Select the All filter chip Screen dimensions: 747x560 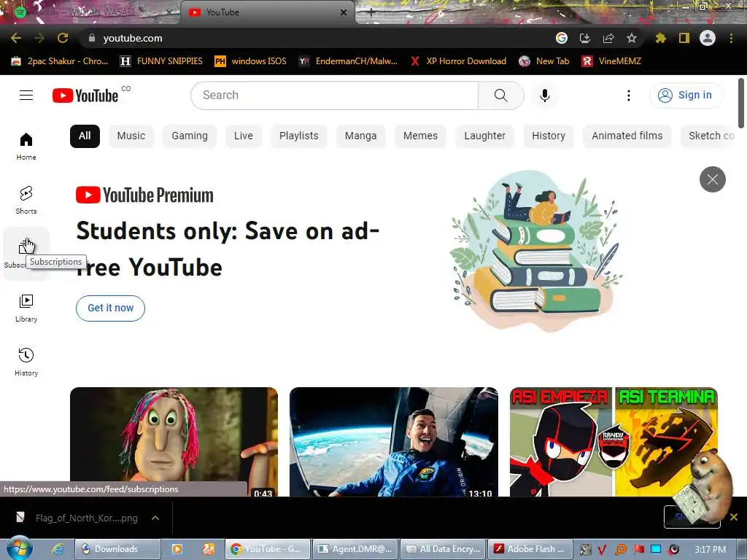point(85,136)
